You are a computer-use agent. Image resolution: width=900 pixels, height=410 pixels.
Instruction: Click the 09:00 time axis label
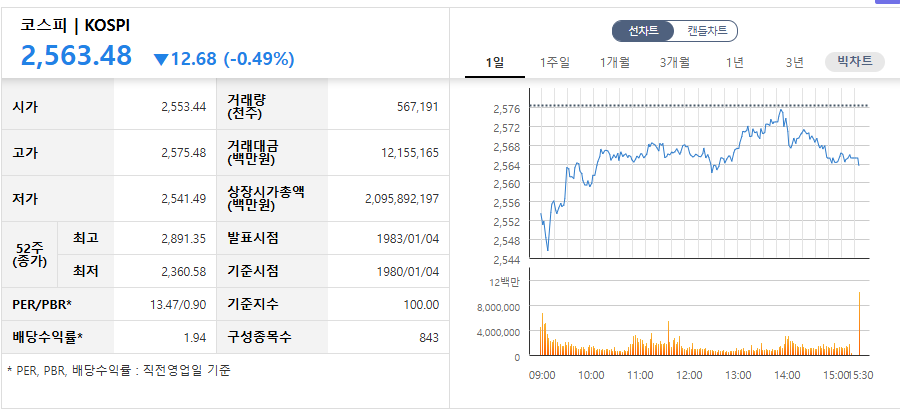[x=542, y=376]
